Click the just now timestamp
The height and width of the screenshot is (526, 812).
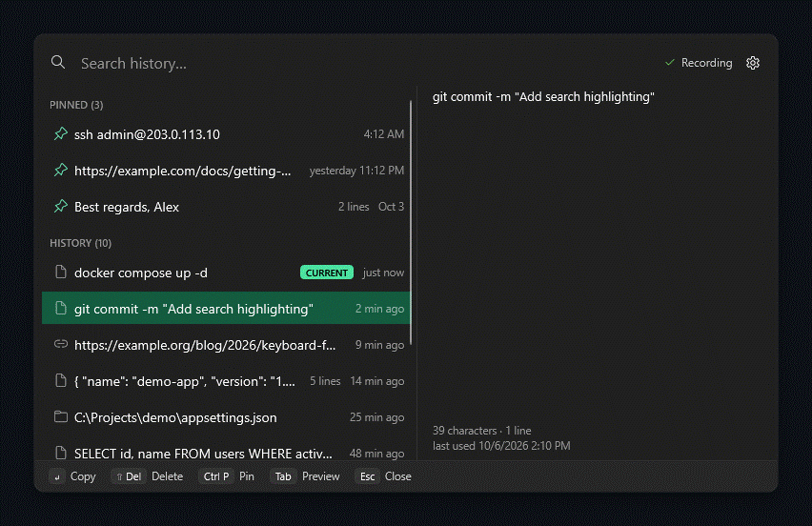point(383,273)
